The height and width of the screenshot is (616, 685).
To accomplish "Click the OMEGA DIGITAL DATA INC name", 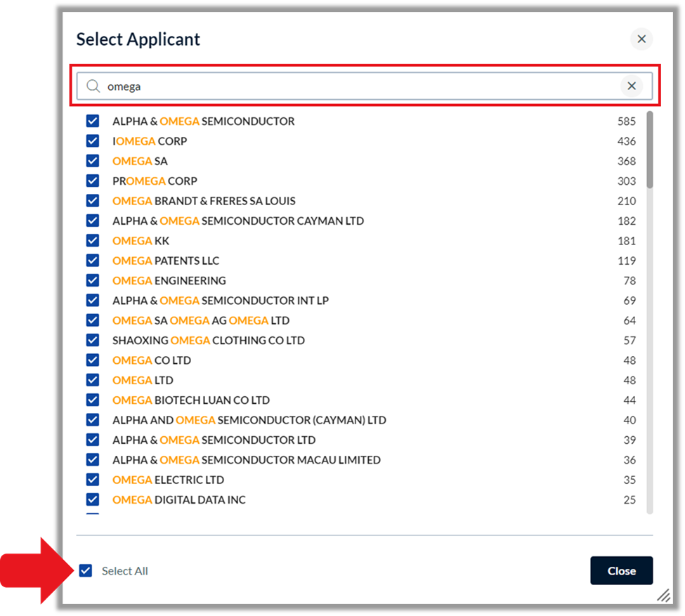I will pos(179,500).
